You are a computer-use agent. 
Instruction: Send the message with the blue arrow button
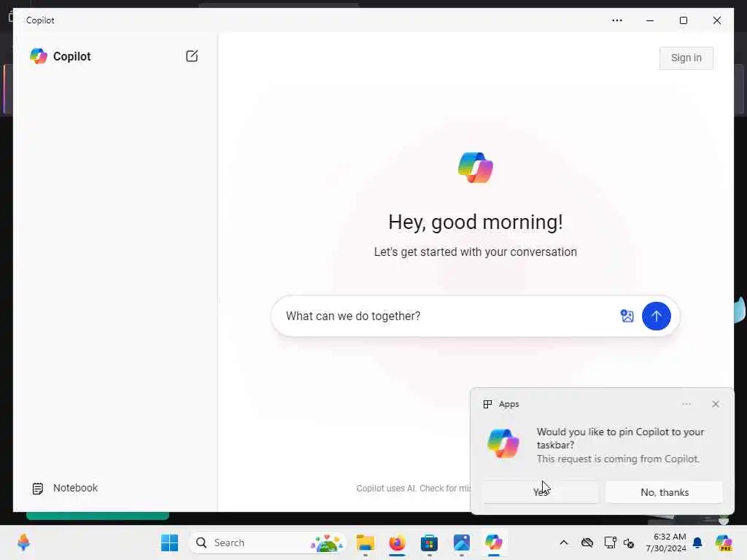pos(656,316)
